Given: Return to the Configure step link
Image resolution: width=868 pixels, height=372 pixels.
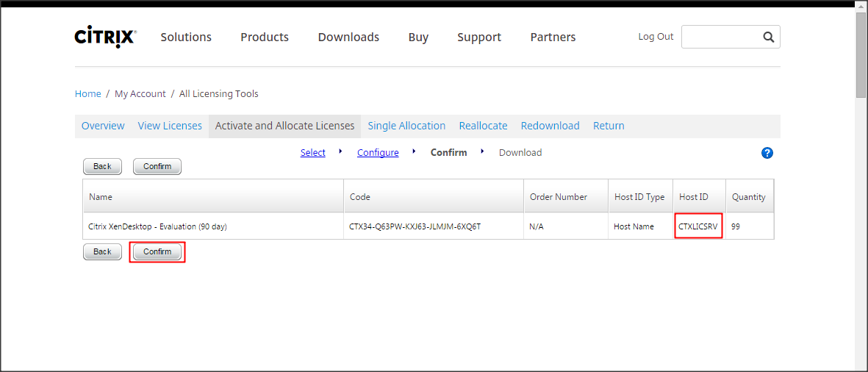Looking at the screenshot, I should (378, 153).
